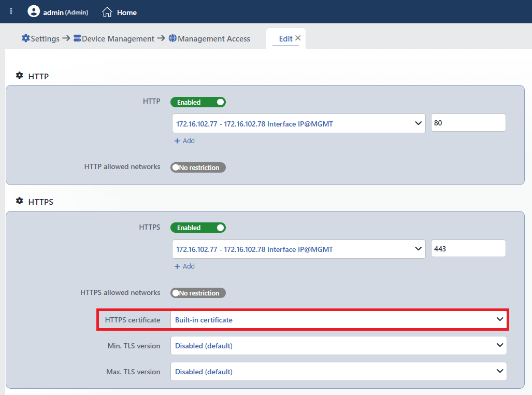Click the 'HTTPS allowed networks' label
The height and width of the screenshot is (395, 532).
120,292
